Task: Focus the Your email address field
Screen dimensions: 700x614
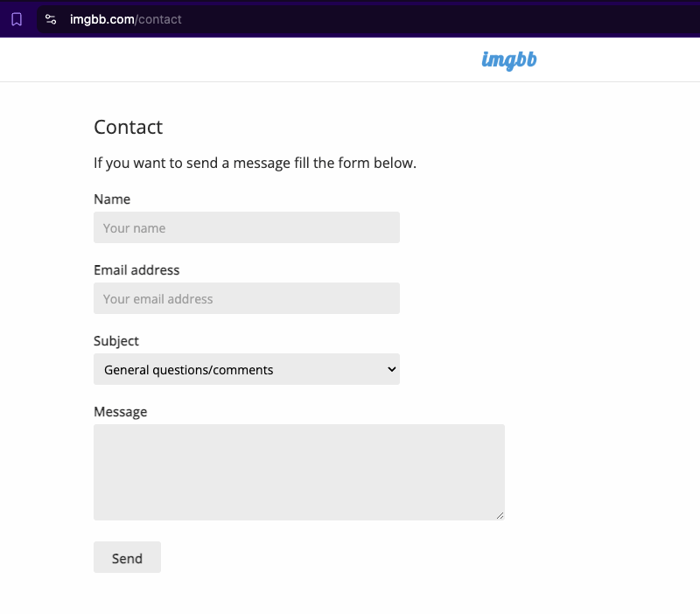Action: click(x=247, y=298)
